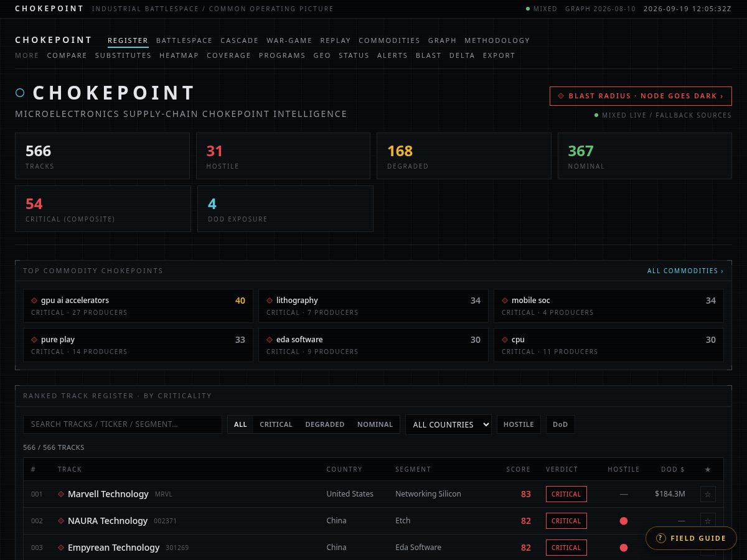Switch to the CASCADE tab

[240, 40]
